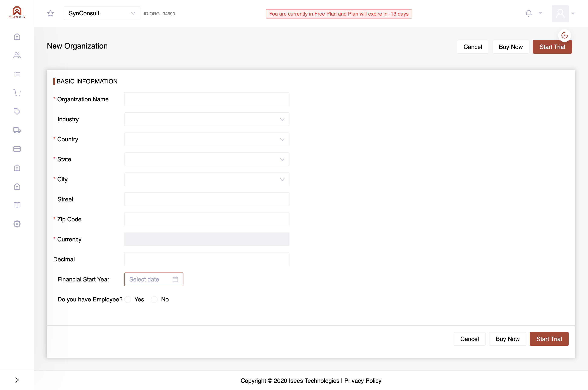Focus the Street input field

pos(207,199)
